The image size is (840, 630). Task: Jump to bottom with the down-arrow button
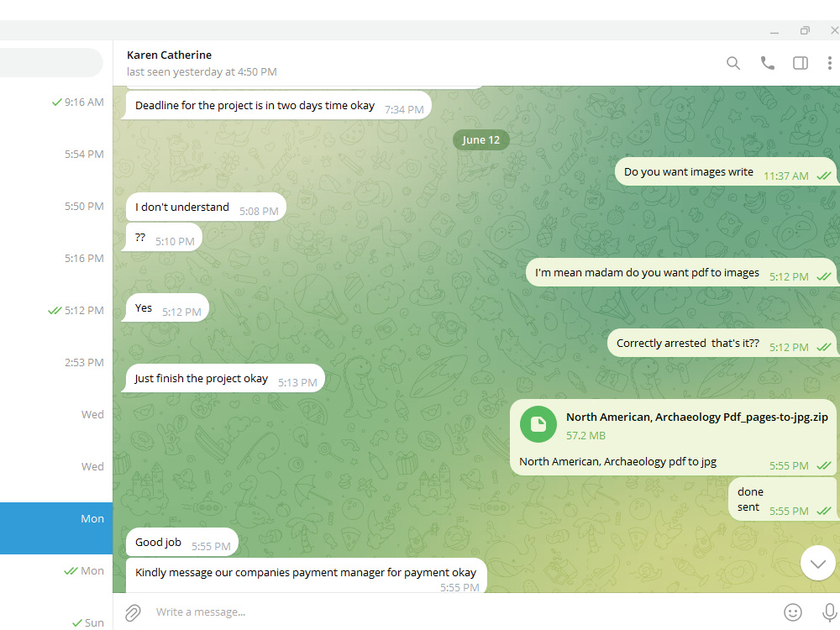coord(817,563)
